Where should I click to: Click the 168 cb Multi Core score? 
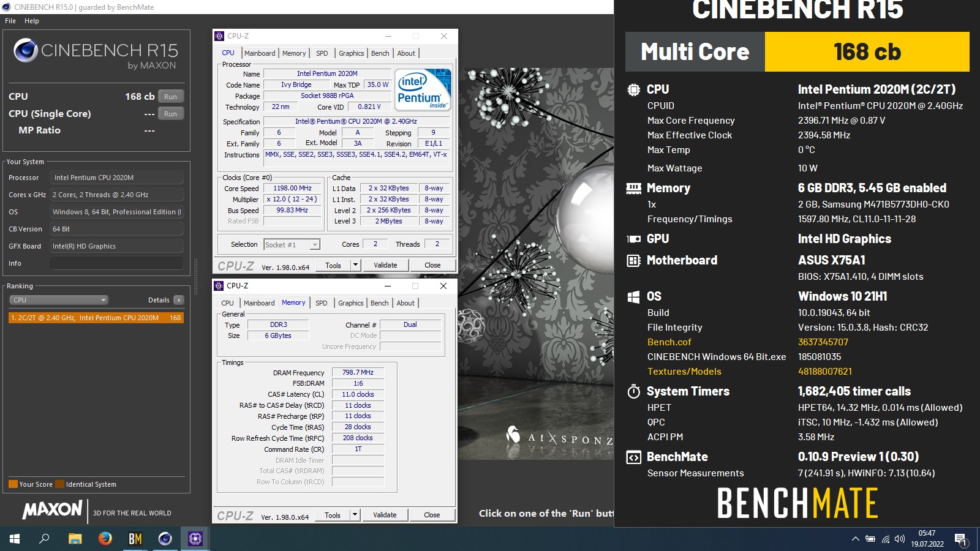867,51
